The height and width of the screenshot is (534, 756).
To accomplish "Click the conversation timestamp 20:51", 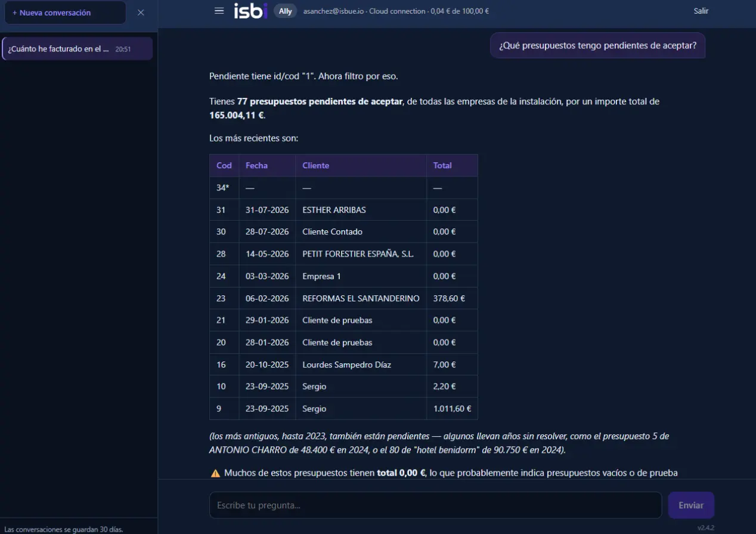I will [123, 49].
